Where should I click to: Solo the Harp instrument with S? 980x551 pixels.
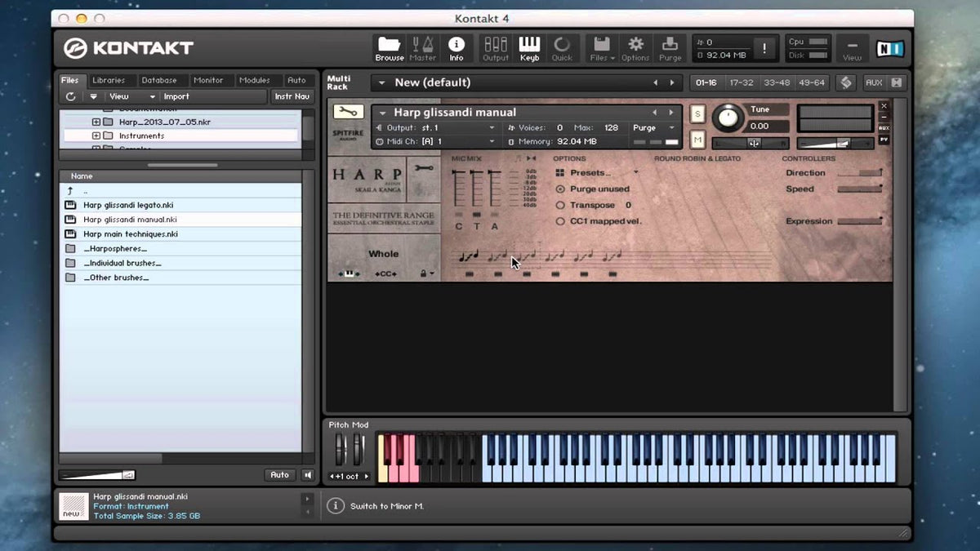pos(697,113)
